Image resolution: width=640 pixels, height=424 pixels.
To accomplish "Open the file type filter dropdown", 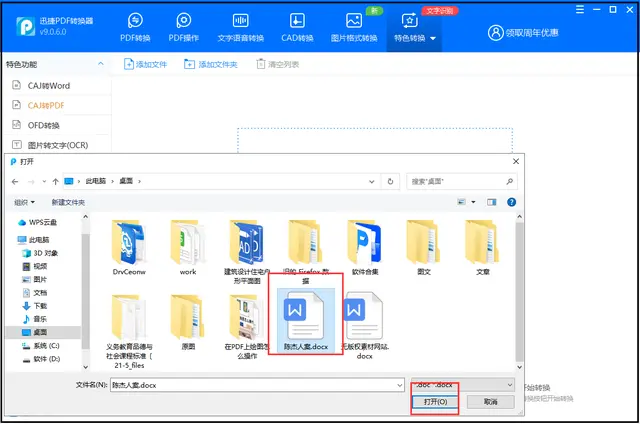I will pos(463,385).
